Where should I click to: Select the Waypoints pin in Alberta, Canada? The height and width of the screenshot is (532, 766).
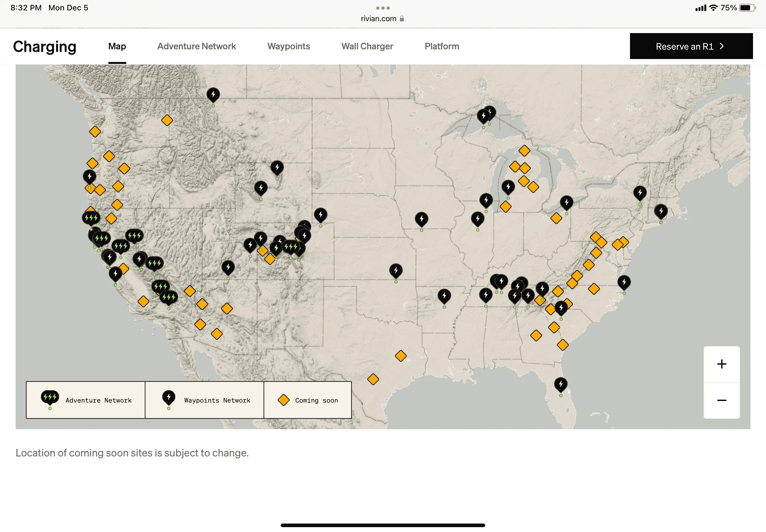coord(213,95)
